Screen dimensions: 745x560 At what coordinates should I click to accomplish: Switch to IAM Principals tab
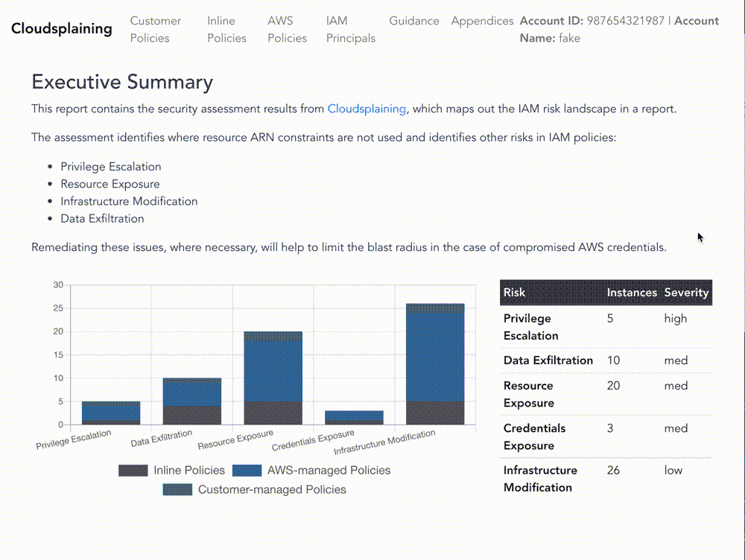350,30
